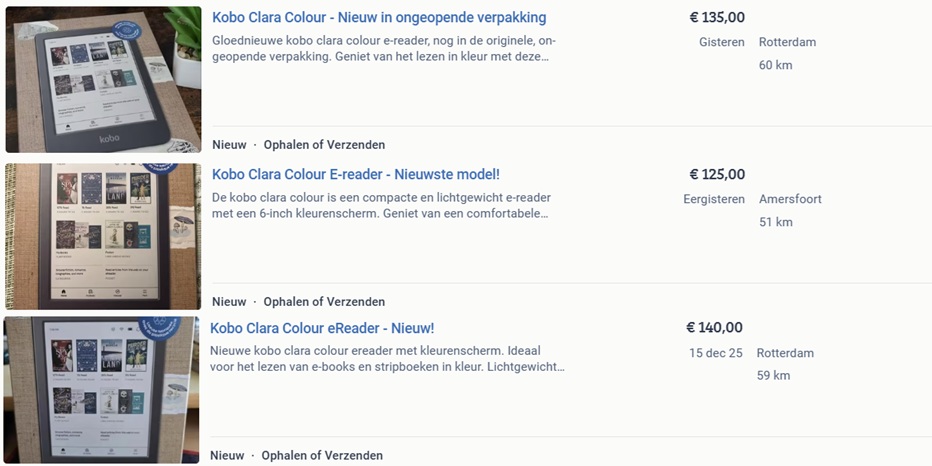
Task: Click the description starting "Gloednieuwe kobo clara"
Action: [384, 48]
